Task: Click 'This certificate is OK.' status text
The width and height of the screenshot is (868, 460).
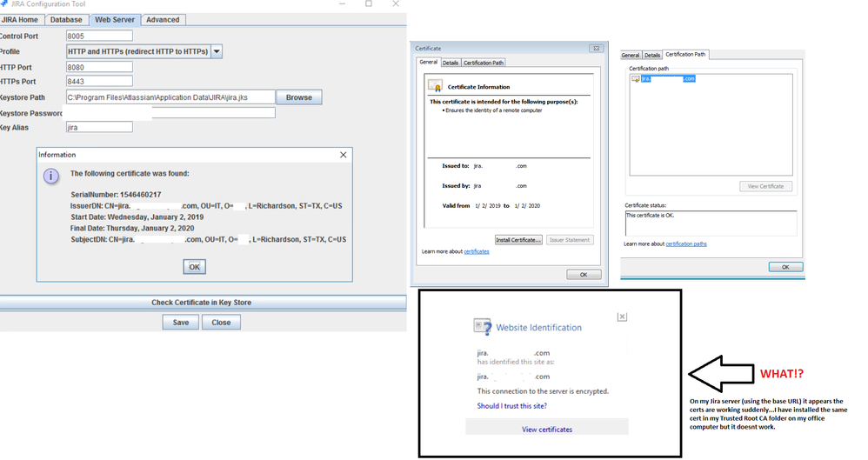Action: pyautogui.click(x=651, y=216)
